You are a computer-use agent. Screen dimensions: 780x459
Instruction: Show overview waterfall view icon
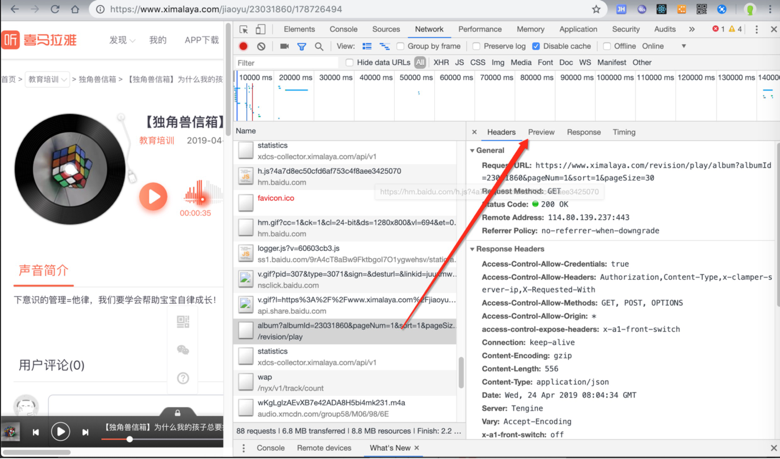click(385, 46)
